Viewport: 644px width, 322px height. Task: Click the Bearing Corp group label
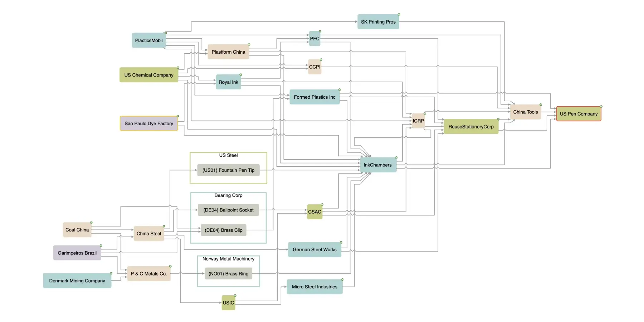pos(228,195)
